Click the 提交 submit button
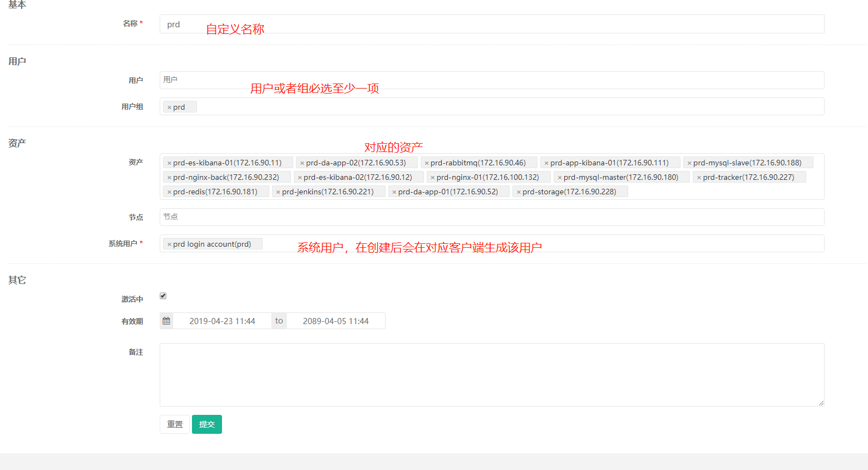 [207, 424]
